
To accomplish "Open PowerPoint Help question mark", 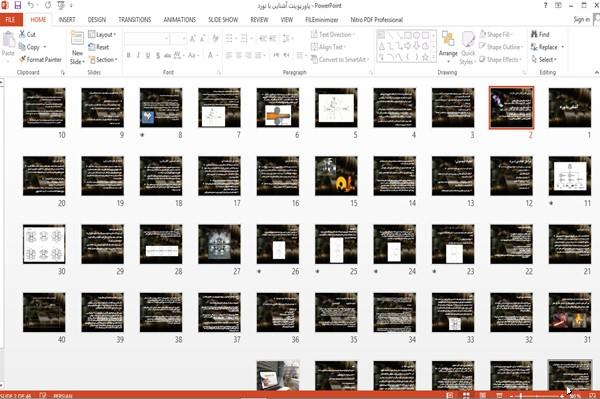I will pos(545,5).
